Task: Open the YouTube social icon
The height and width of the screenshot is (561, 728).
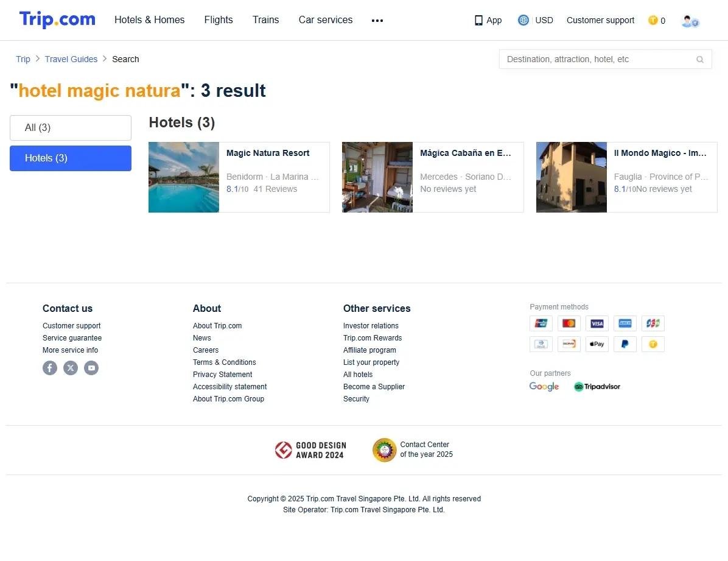Action: coord(91,368)
